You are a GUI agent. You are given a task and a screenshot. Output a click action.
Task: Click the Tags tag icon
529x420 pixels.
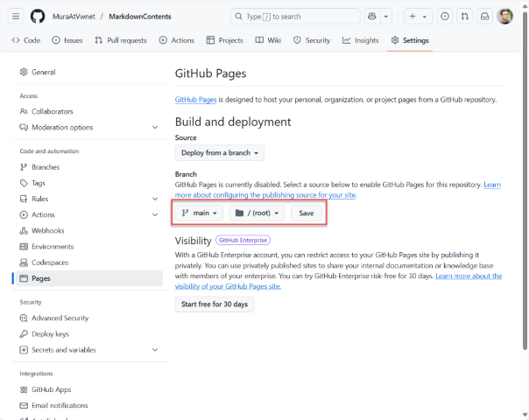(24, 183)
